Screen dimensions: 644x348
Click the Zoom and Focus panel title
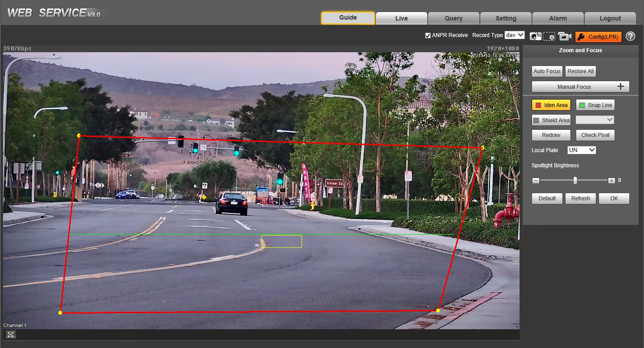pyautogui.click(x=580, y=50)
